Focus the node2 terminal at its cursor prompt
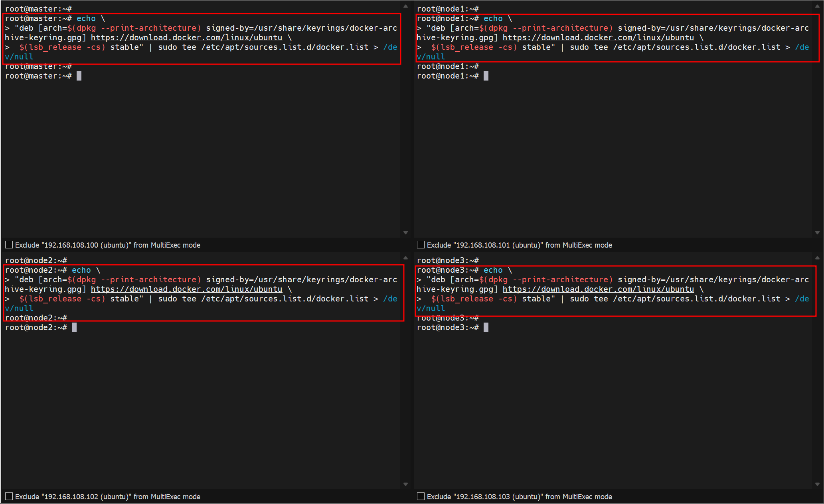Screen dimensions: 824x504 click(74, 327)
